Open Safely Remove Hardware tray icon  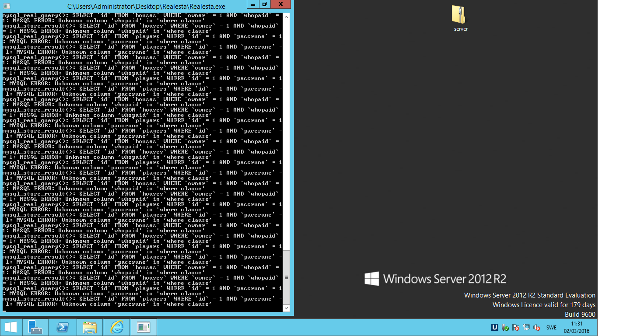coord(505,327)
